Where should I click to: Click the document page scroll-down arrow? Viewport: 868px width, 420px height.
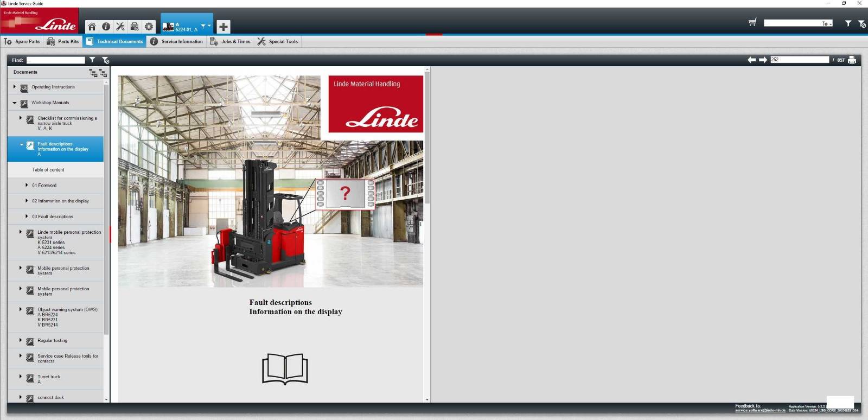pyautogui.click(x=427, y=399)
